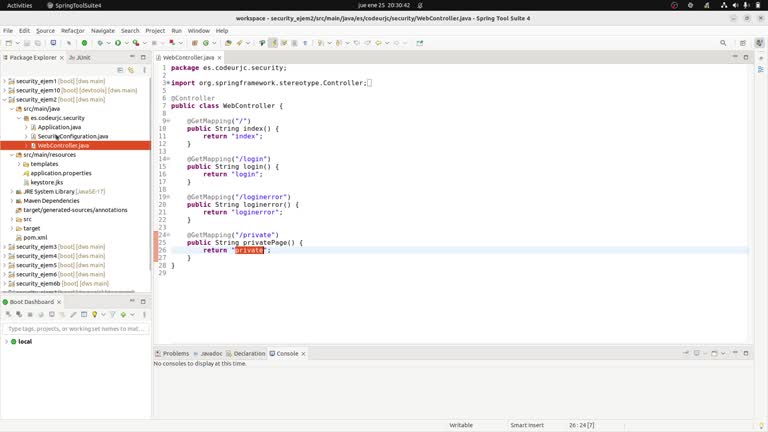Expand the folded import at line 3

(x=168, y=83)
